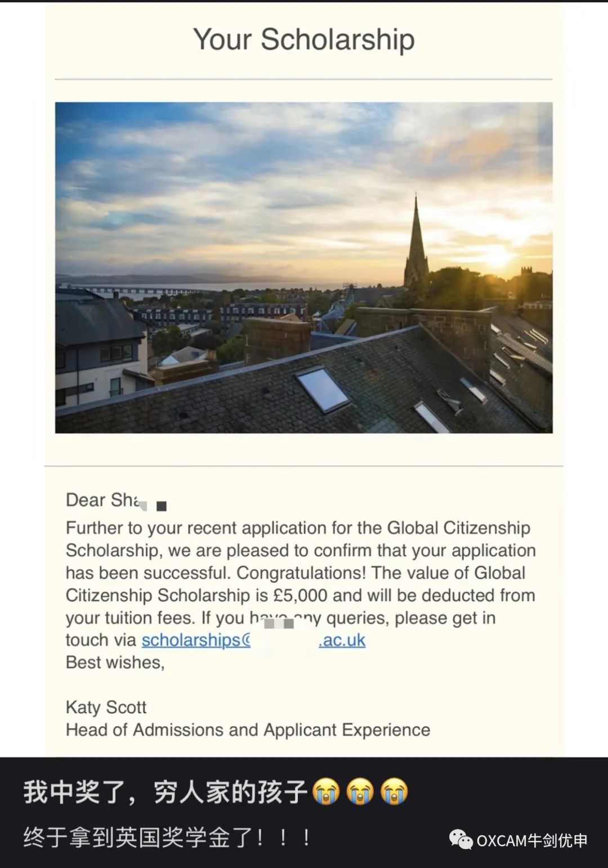Click "Head of Admissions and Applicant Experience"

248,730
